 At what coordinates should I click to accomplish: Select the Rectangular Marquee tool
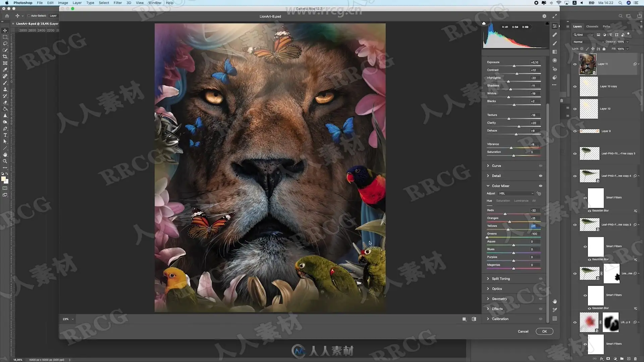coord(5,37)
